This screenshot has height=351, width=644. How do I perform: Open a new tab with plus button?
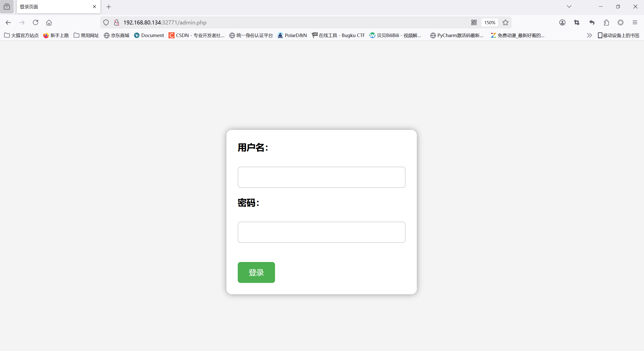coord(109,7)
